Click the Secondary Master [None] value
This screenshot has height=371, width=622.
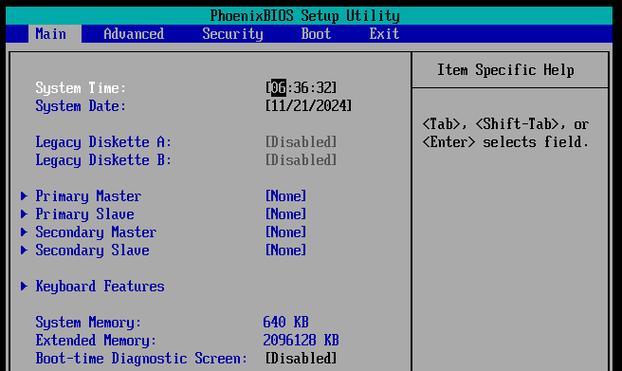pos(286,232)
